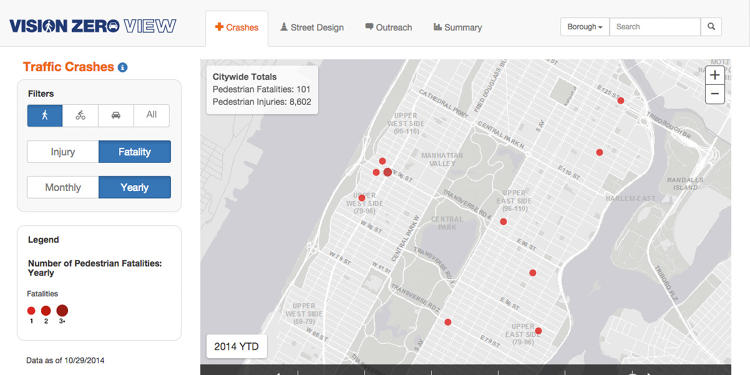Click the Pedestrian Fatalities: 101 text

point(261,89)
